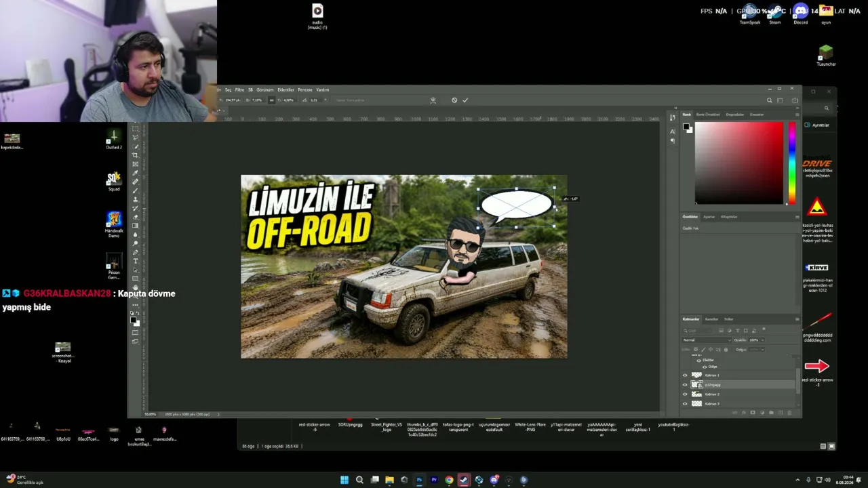The width and height of the screenshot is (868, 488).
Task: Open the Pencere menu
Action: (x=305, y=90)
